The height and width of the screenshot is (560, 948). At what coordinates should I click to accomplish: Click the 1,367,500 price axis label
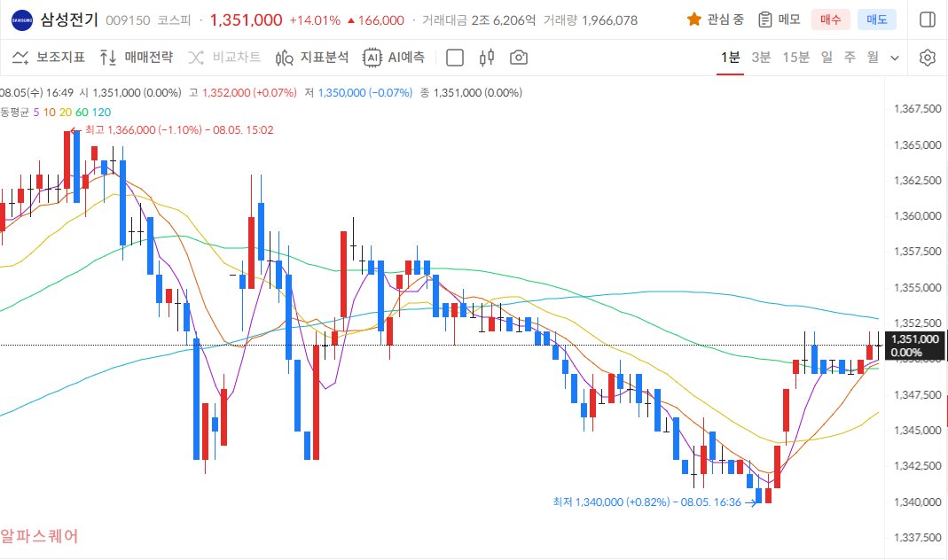917,109
